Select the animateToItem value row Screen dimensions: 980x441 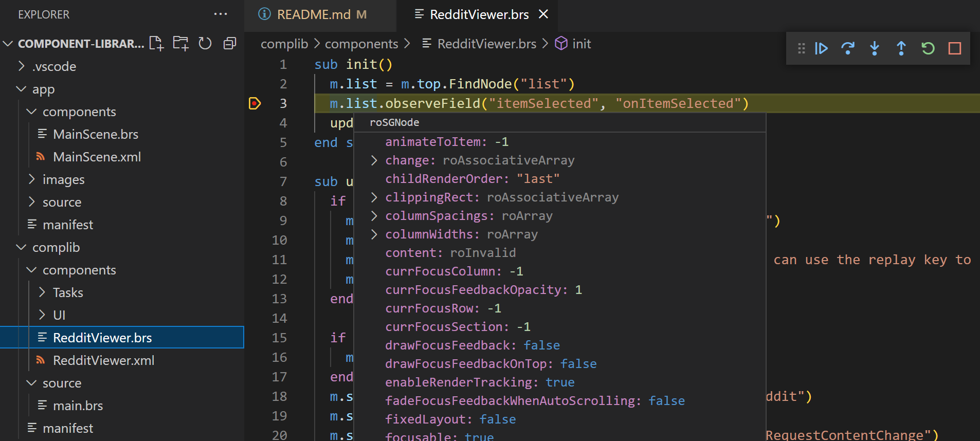[559, 142]
